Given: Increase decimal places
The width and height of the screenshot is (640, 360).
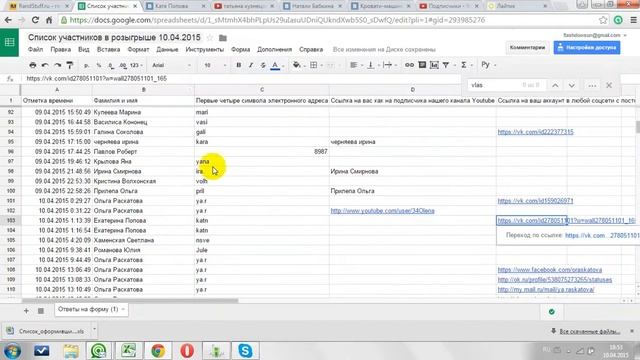Looking at the screenshot, I should click(x=123, y=65).
